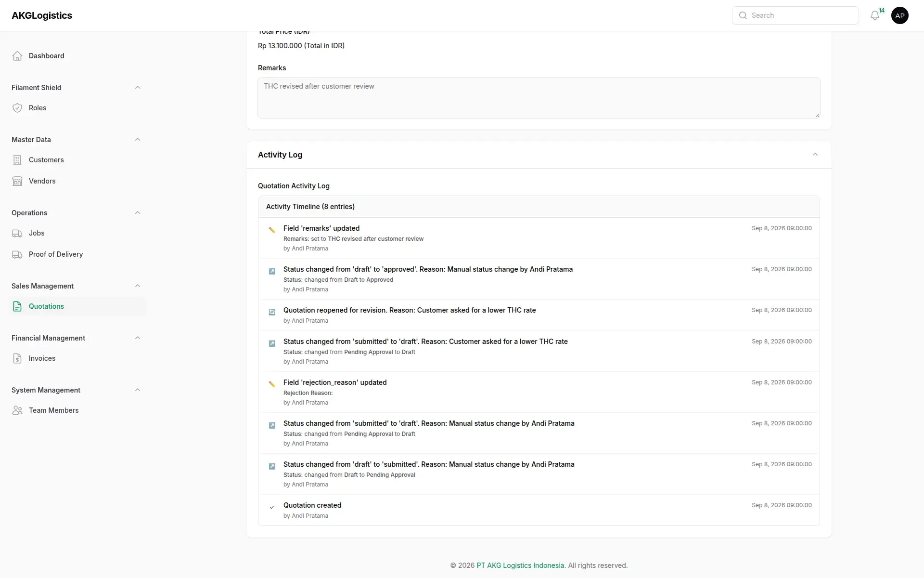The image size is (924, 578).
Task: Collapse the Activity Log panel
Action: [815, 155]
